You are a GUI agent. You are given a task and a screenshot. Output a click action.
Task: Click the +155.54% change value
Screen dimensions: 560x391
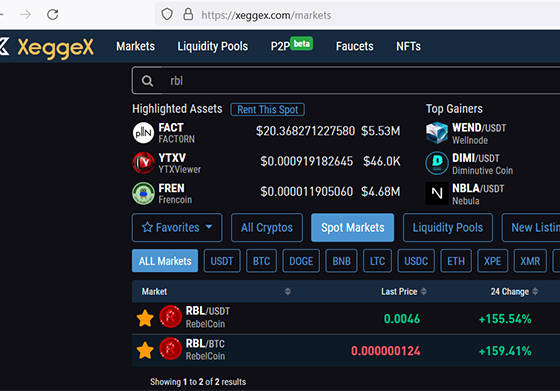coord(505,319)
